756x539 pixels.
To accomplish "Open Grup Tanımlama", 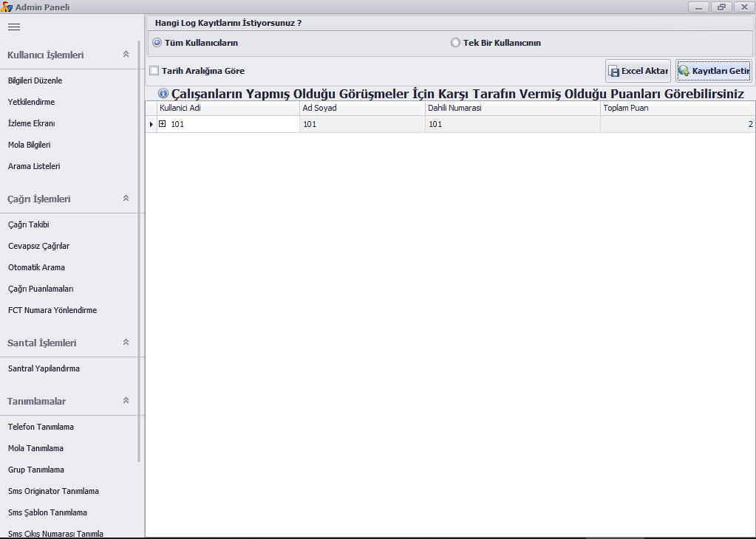I will pyautogui.click(x=35, y=470).
